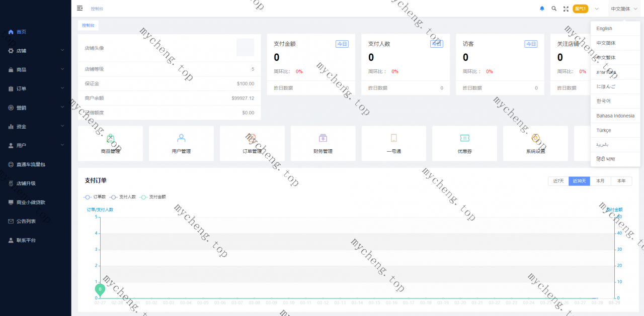Screen dimensions: 644x316
Task: Click the 订单 clipboard icon in sidebar
Action: (11, 89)
